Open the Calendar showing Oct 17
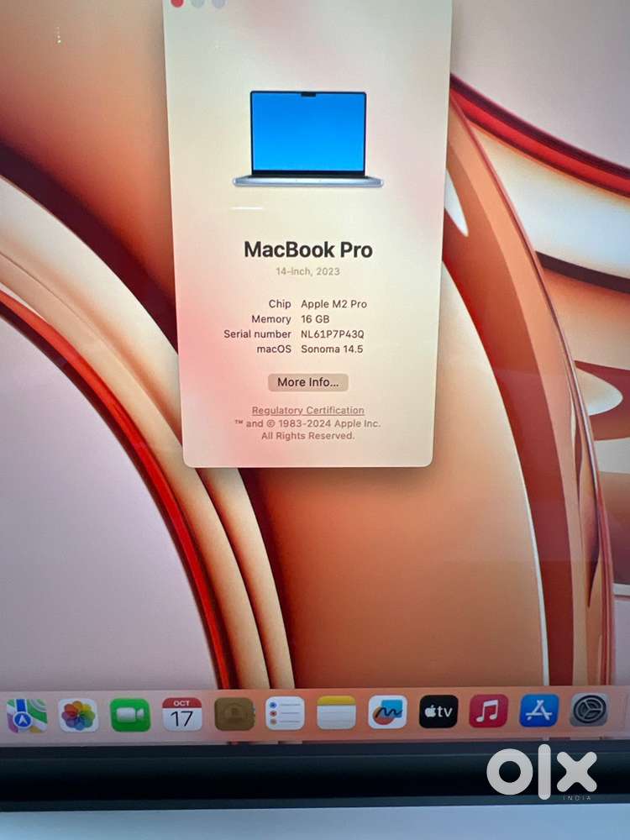This screenshot has width=630, height=840. click(182, 714)
